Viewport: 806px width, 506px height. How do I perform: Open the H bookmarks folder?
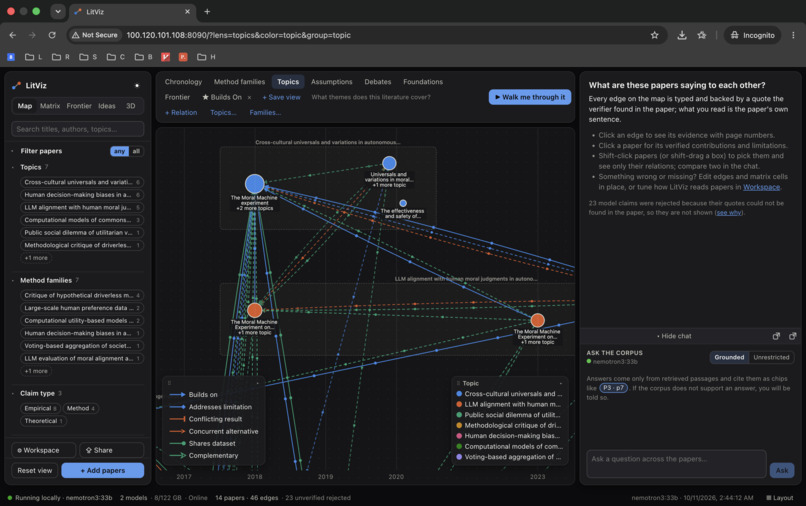(x=207, y=57)
